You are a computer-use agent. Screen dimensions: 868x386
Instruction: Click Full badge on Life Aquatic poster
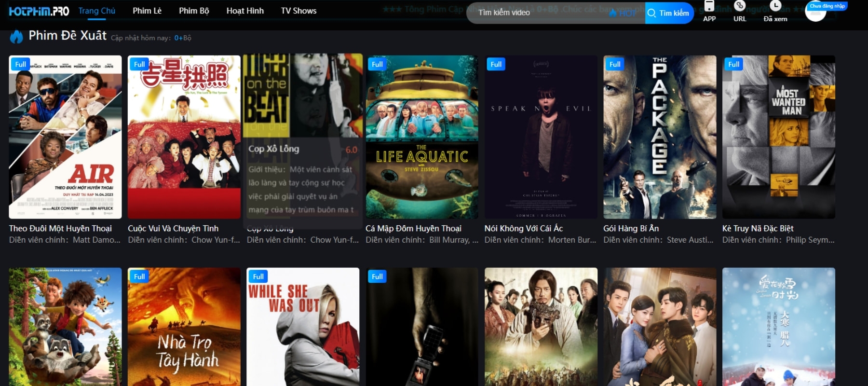tap(377, 64)
